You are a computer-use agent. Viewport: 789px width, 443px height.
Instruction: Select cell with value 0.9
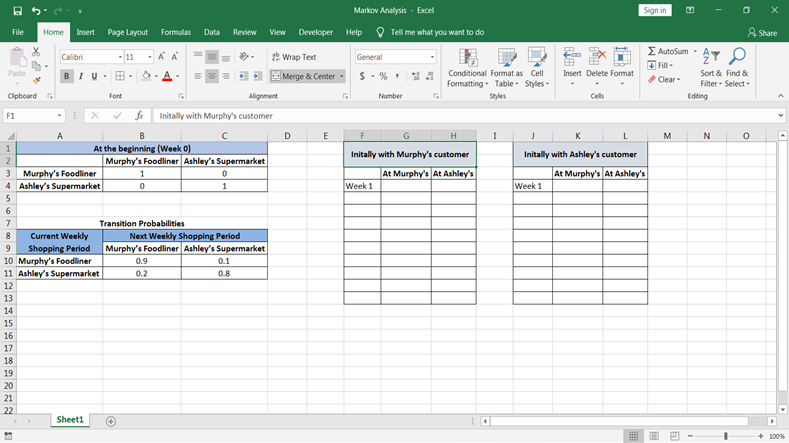coord(142,261)
